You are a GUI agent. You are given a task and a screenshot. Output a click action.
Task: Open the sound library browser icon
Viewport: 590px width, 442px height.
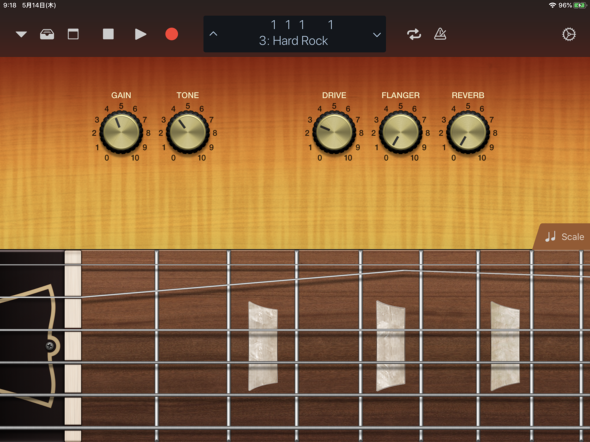click(47, 34)
